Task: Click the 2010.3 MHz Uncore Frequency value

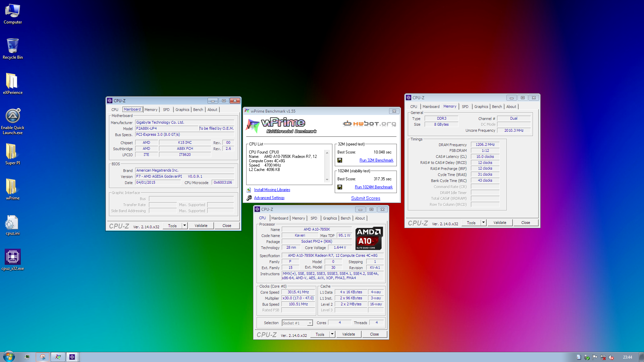Action: tap(514, 130)
